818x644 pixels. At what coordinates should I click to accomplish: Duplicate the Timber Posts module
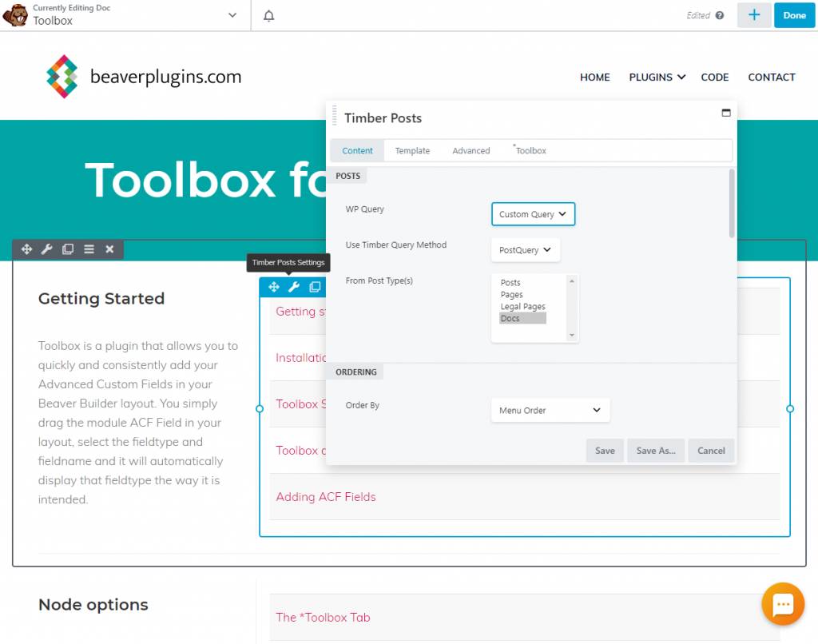314,287
